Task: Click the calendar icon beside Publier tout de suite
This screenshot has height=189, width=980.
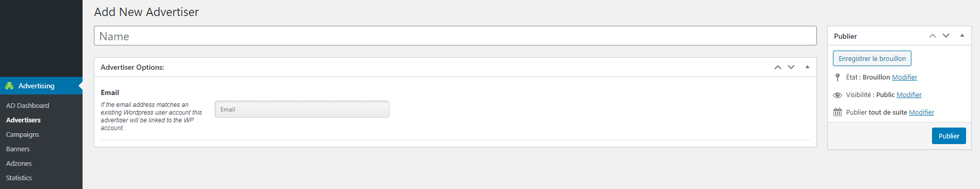Action: pyautogui.click(x=838, y=112)
